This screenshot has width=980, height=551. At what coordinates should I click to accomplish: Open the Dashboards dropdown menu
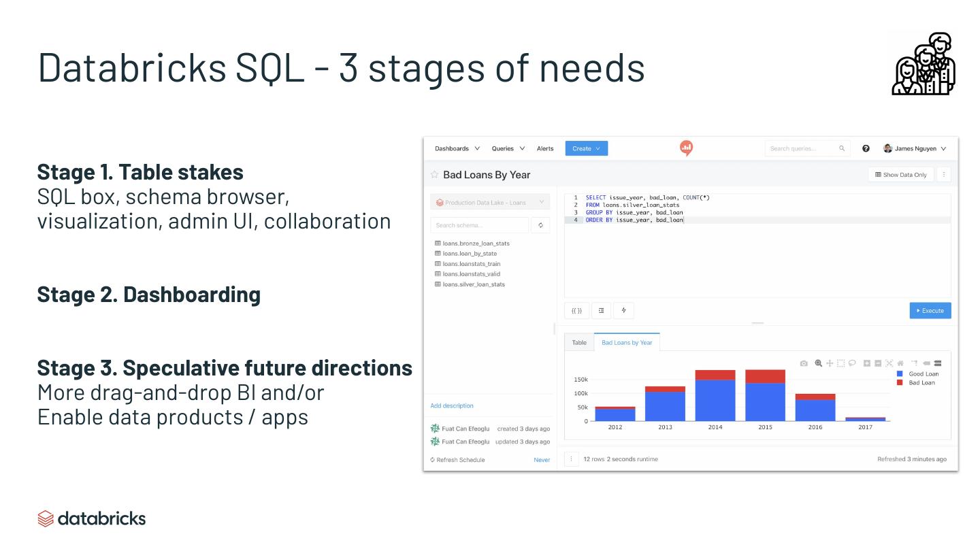pyautogui.click(x=457, y=148)
